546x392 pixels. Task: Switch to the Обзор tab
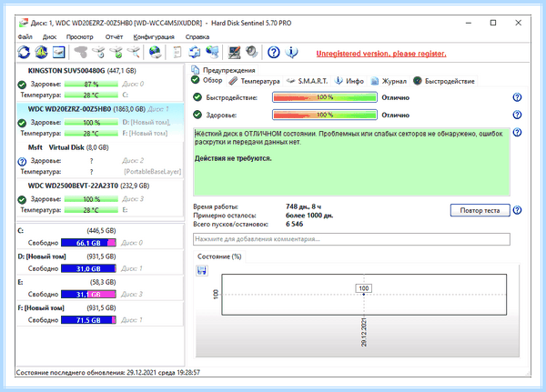pos(207,80)
